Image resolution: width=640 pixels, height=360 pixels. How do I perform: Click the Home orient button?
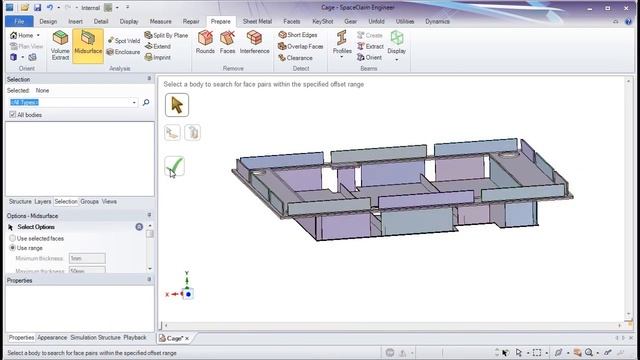coord(22,36)
